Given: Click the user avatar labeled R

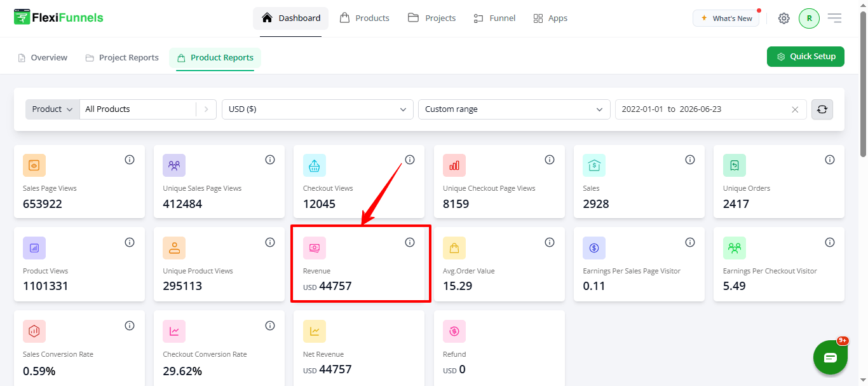Looking at the screenshot, I should pyautogui.click(x=809, y=18).
